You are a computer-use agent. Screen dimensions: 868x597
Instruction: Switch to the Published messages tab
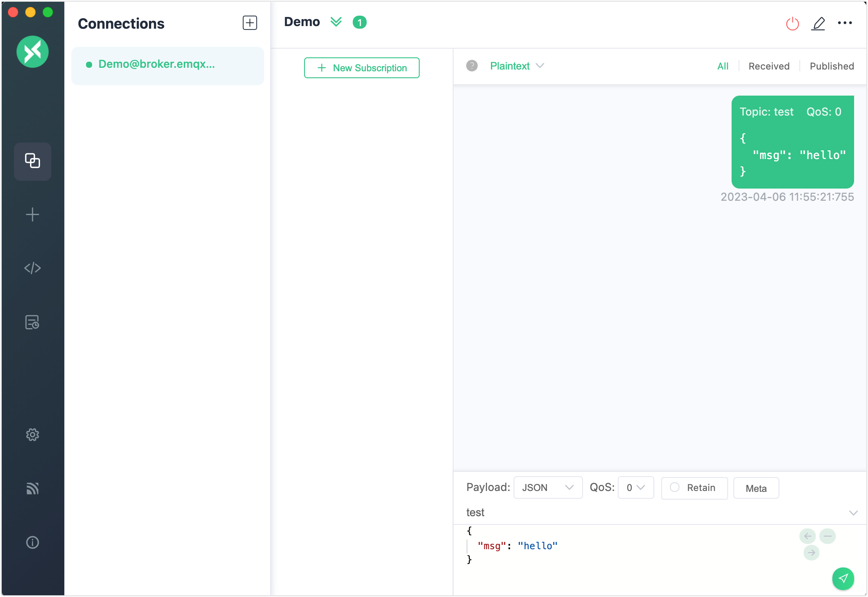tap(832, 66)
